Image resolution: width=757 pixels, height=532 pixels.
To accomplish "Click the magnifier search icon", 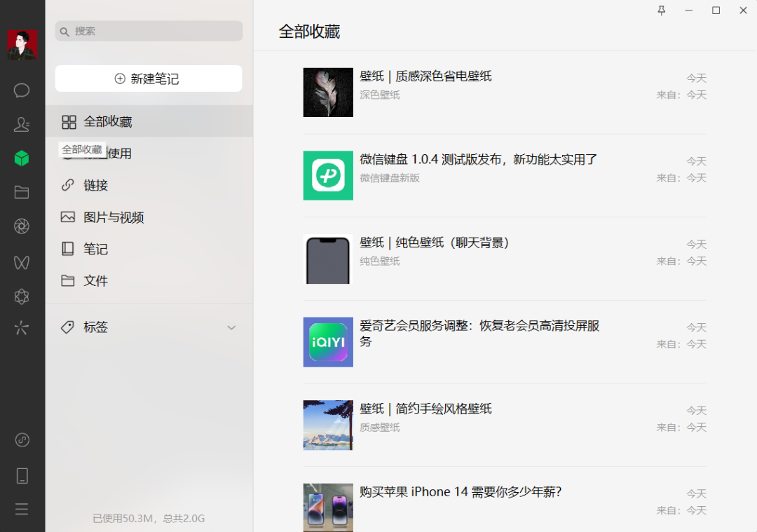I will (x=64, y=32).
